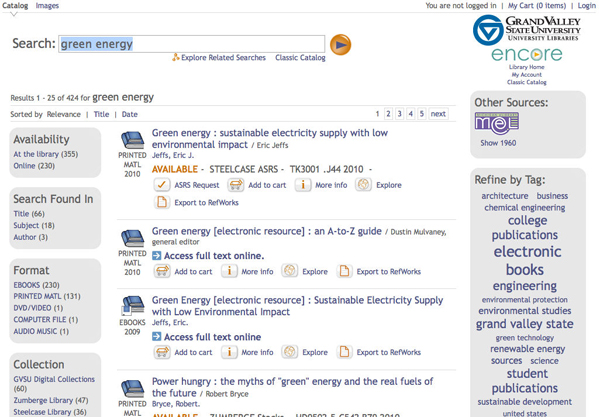Click the green energy search field
600x417 pixels.
[191, 44]
